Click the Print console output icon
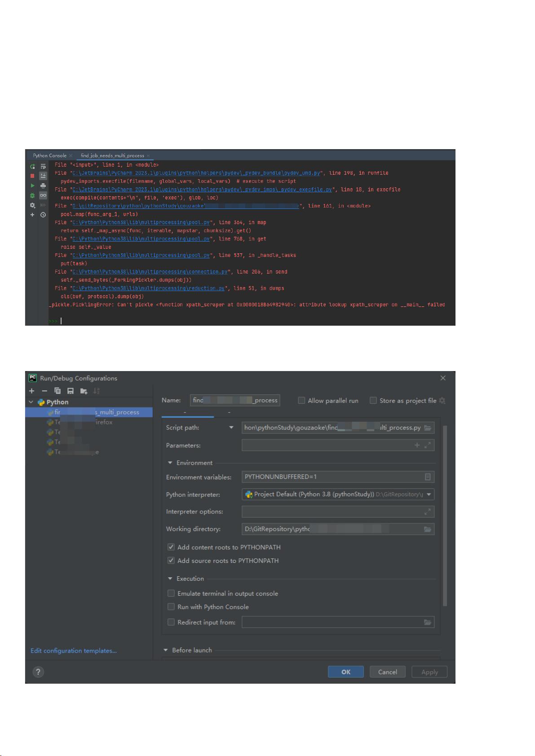The height and width of the screenshot is (756, 535). point(43,186)
